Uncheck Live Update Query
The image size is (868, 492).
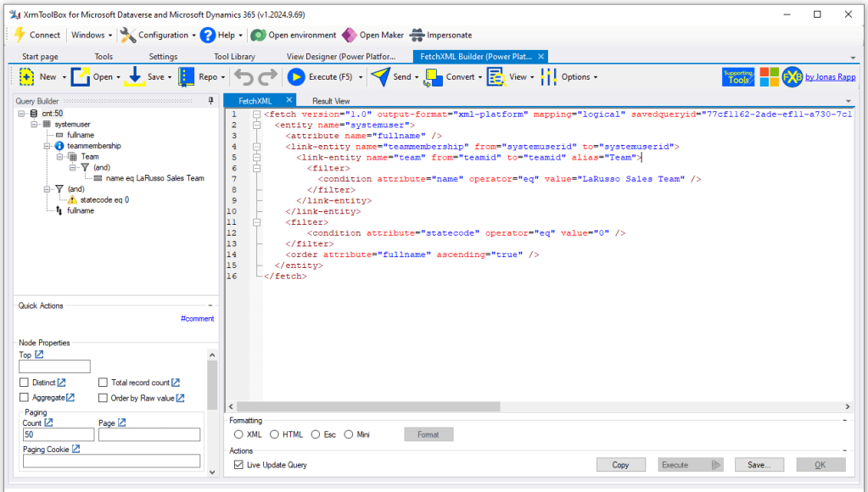238,465
